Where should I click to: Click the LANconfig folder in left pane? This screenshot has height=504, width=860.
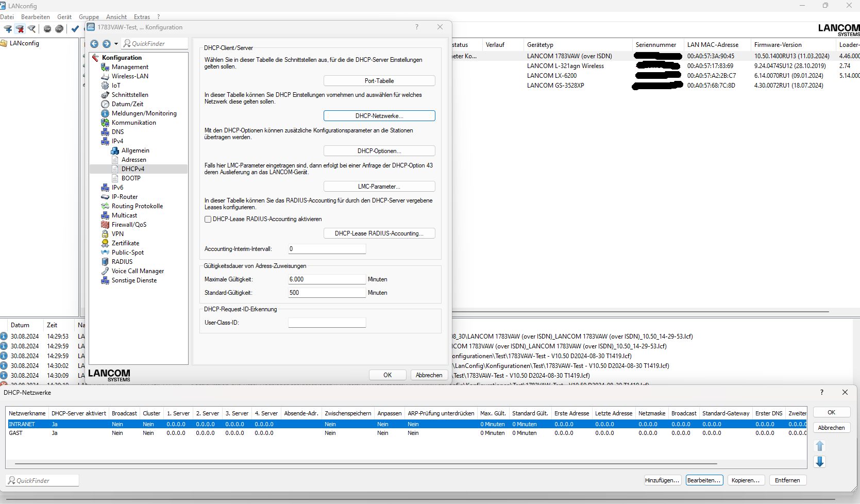[x=20, y=43]
